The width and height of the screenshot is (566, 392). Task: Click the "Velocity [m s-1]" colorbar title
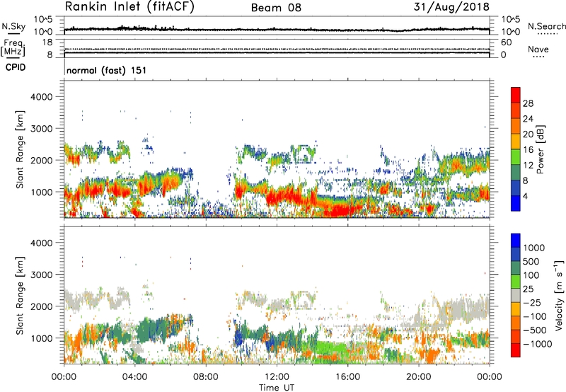559,295
